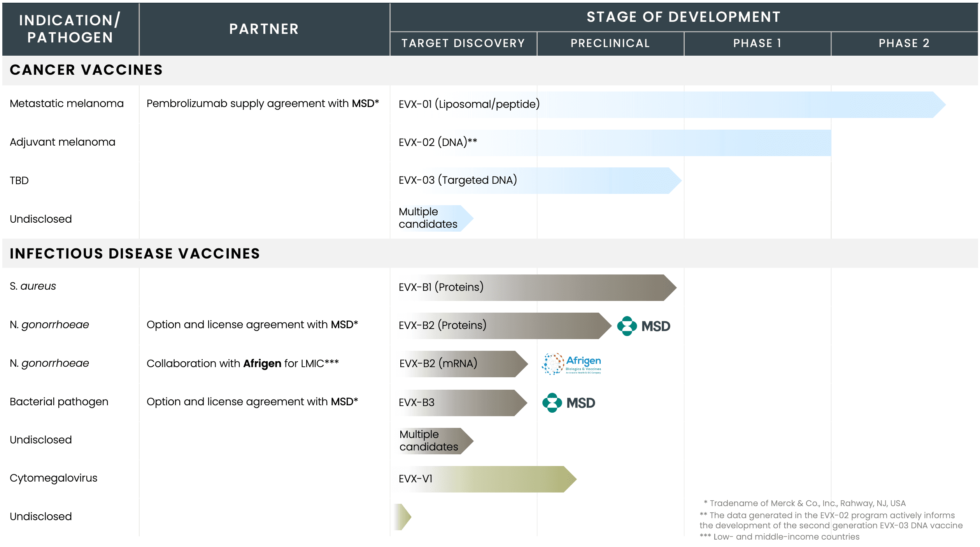Click the MSD logo beside EVX-B2 (Proteins)

(x=643, y=326)
